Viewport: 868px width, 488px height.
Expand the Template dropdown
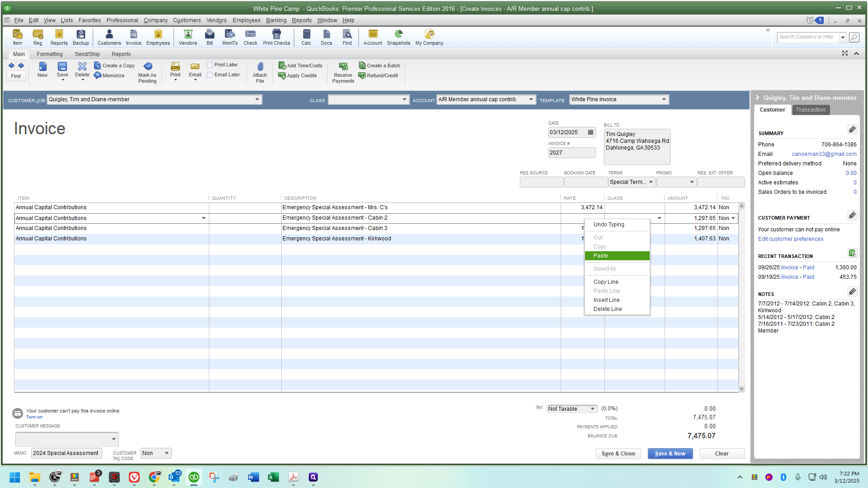(664, 99)
